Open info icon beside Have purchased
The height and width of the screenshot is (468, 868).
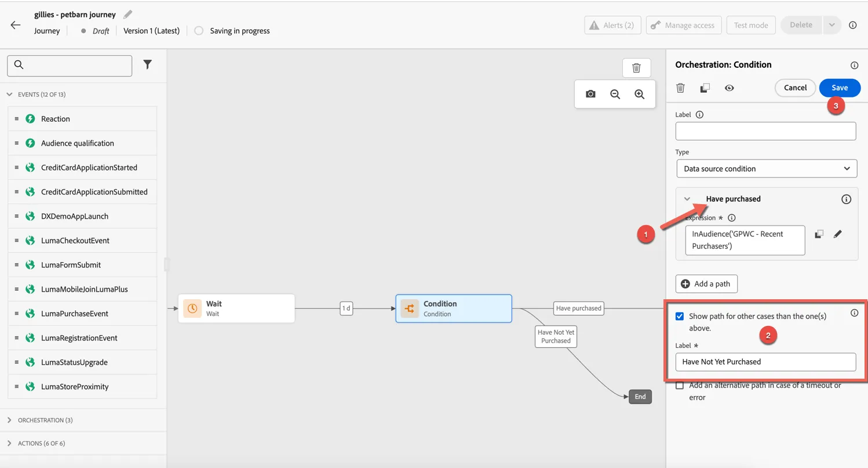[x=846, y=199]
